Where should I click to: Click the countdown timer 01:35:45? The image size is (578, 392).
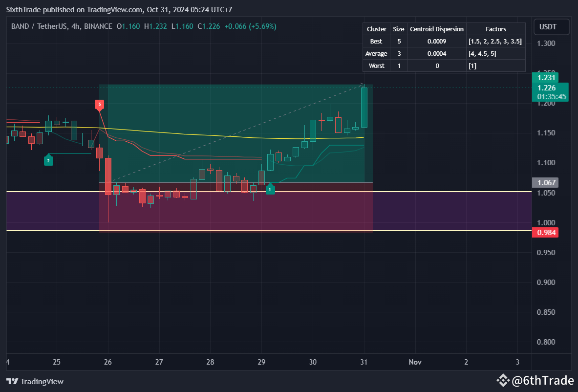(551, 97)
